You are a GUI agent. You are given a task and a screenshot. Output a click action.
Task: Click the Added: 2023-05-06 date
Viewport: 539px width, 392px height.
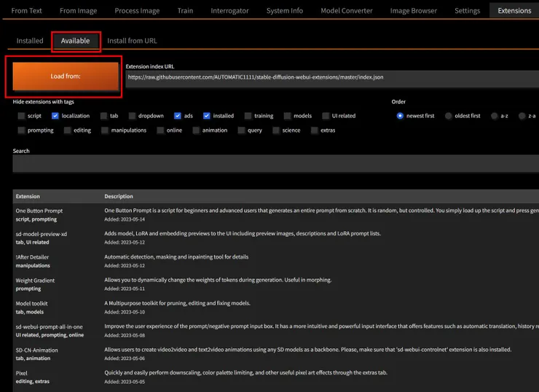[x=125, y=358]
